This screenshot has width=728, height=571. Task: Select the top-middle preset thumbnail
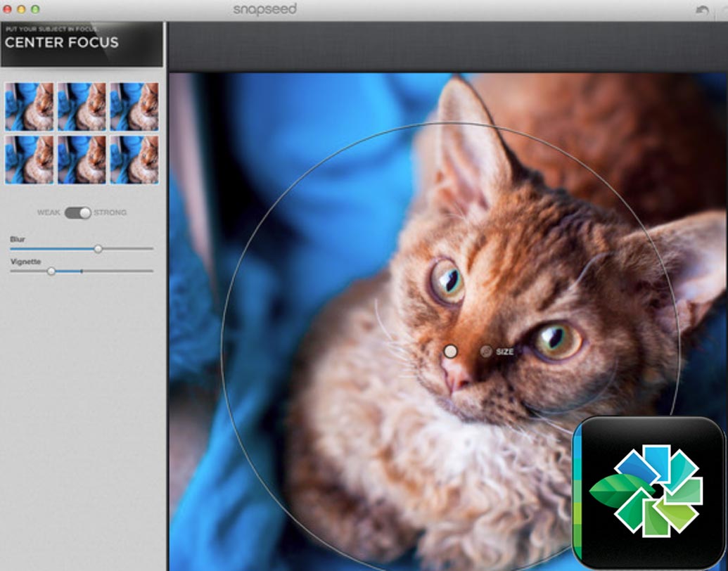tap(82, 106)
